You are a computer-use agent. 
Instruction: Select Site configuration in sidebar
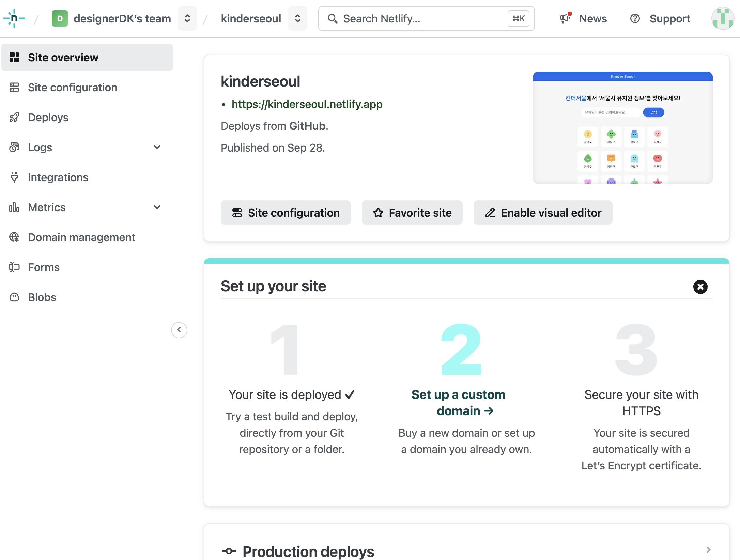pyautogui.click(x=72, y=88)
